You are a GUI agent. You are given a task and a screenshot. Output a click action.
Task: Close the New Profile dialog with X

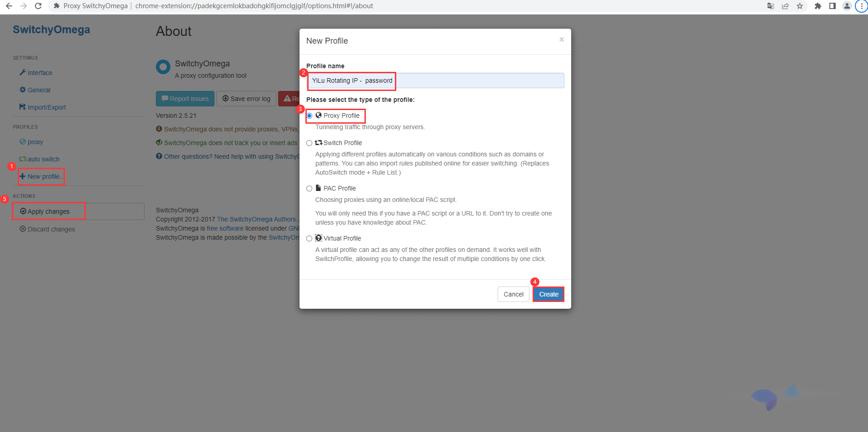tap(562, 40)
